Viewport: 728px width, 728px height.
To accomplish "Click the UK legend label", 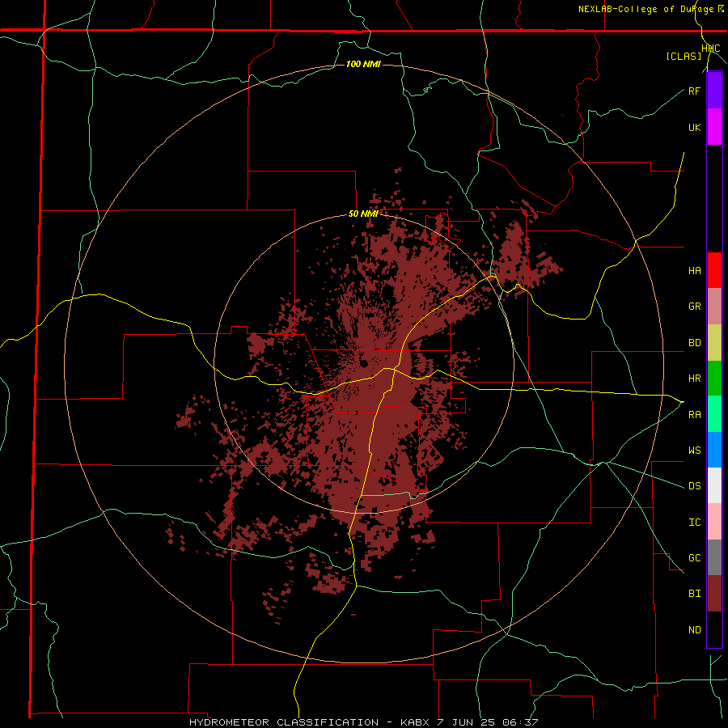I will 694,127.
